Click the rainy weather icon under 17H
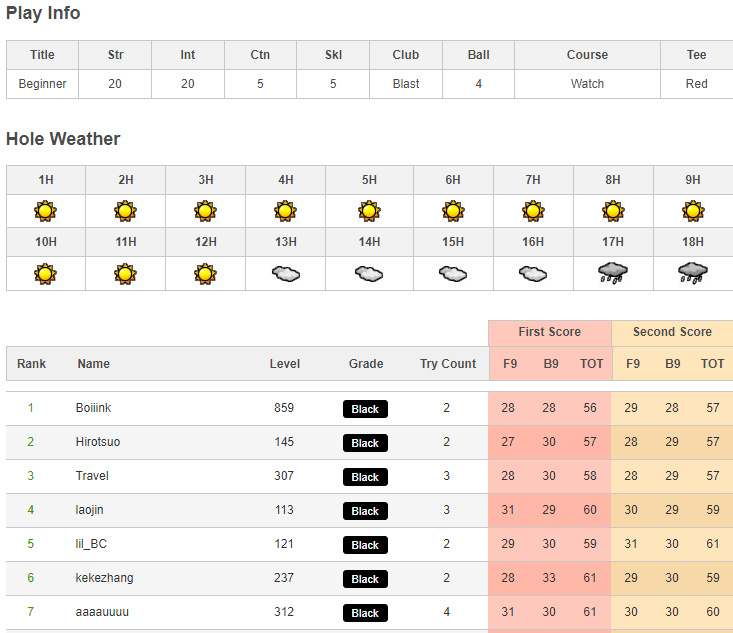The width and height of the screenshot is (733, 633). point(613,273)
